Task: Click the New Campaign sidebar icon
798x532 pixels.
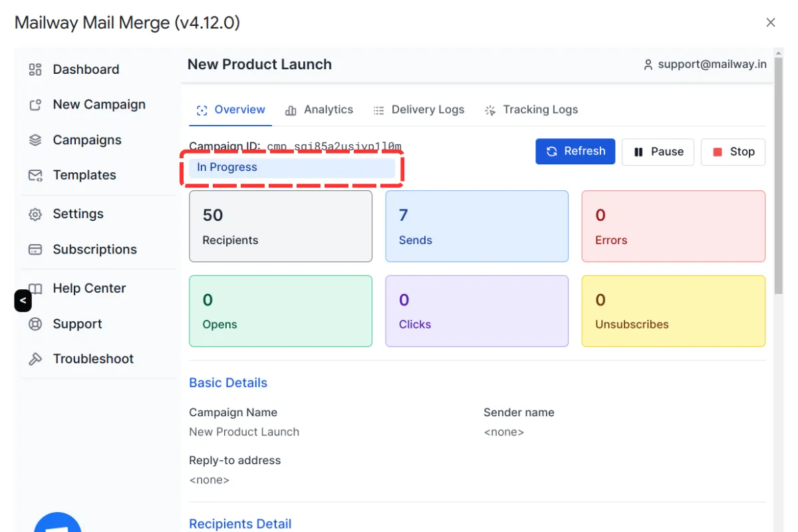Action: point(35,104)
